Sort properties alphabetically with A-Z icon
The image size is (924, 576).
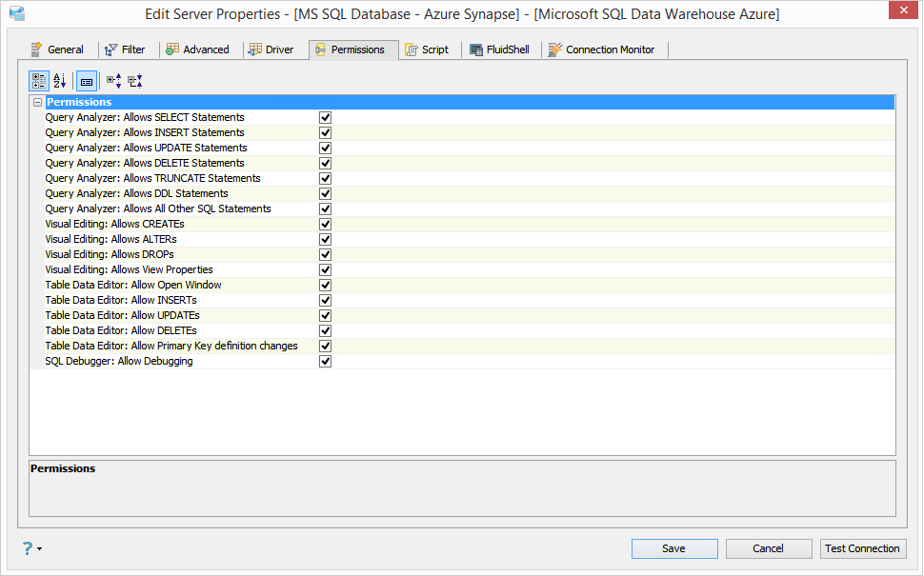59,81
